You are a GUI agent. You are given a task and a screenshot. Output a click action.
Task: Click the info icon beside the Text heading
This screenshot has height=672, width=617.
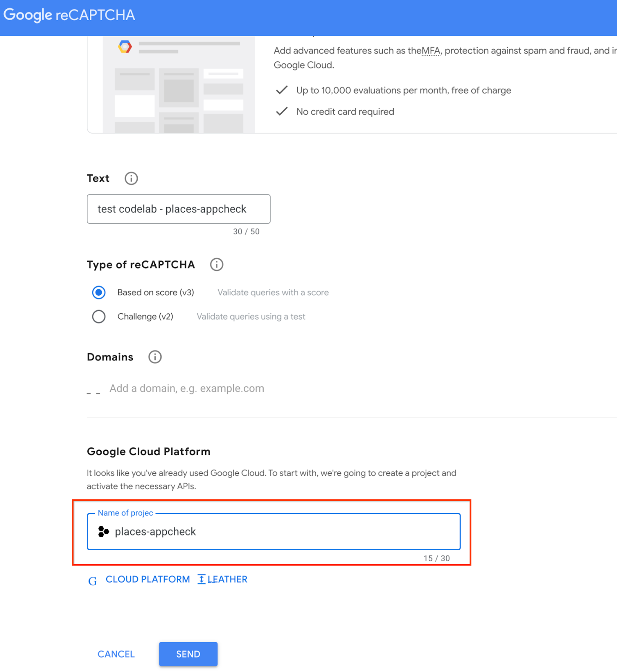[x=131, y=178]
